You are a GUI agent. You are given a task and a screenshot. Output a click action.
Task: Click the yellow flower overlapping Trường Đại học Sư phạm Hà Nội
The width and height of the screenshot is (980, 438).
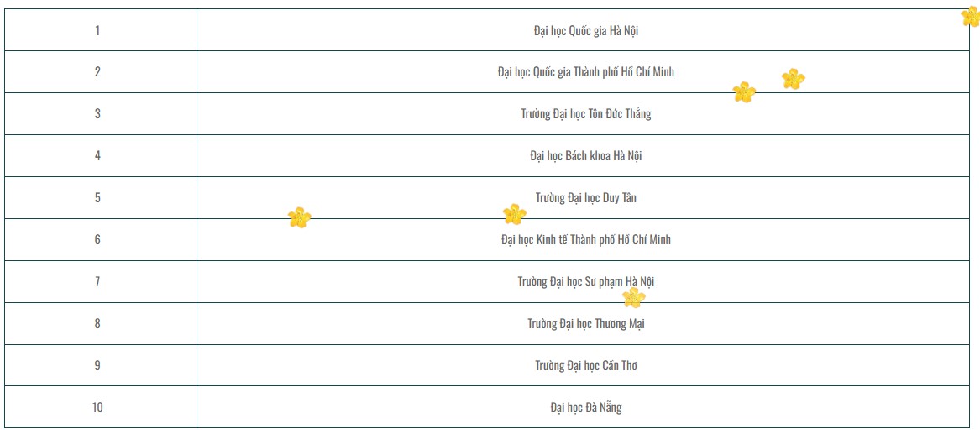tap(634, 297)
